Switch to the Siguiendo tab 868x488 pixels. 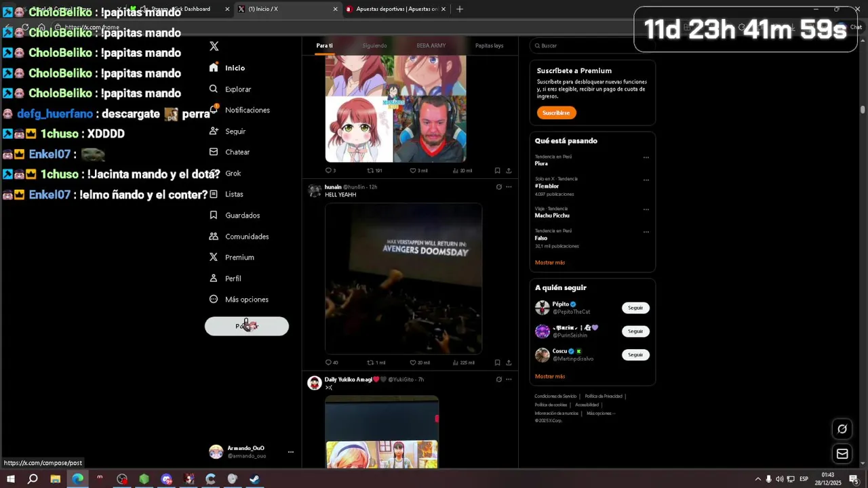(x=374, y=45)
